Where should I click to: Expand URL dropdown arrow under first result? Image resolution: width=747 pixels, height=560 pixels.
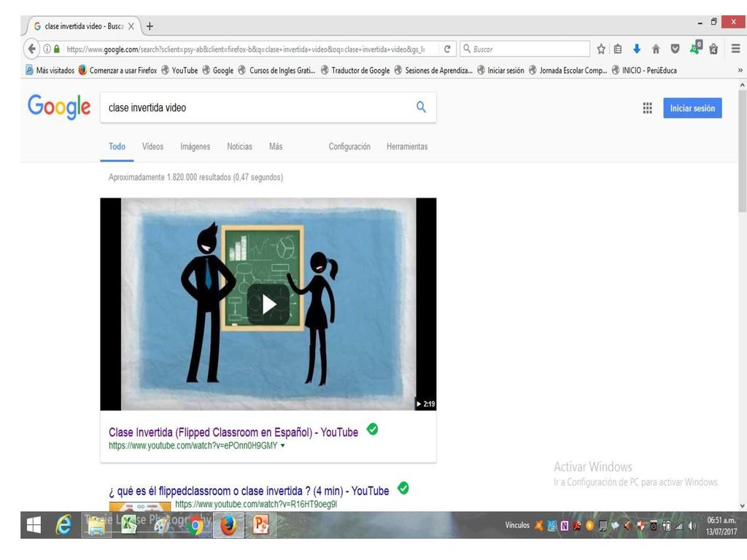282,446
